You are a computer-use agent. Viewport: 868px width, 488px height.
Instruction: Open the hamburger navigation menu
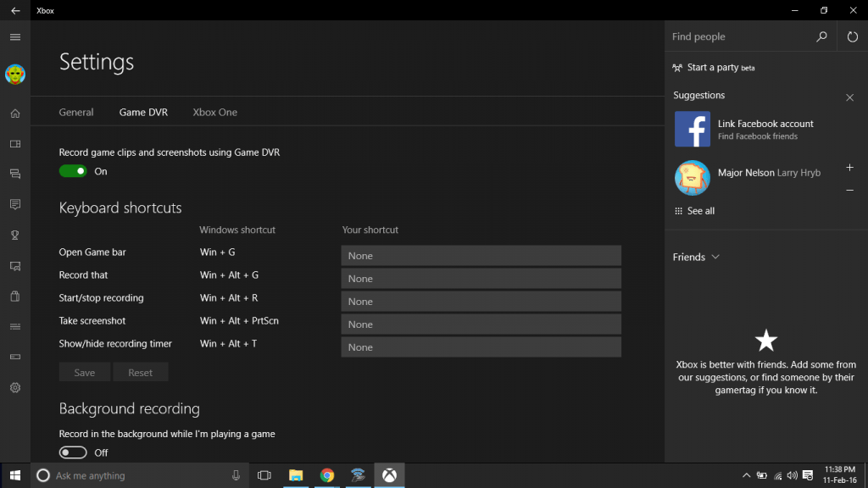point(15,37)
